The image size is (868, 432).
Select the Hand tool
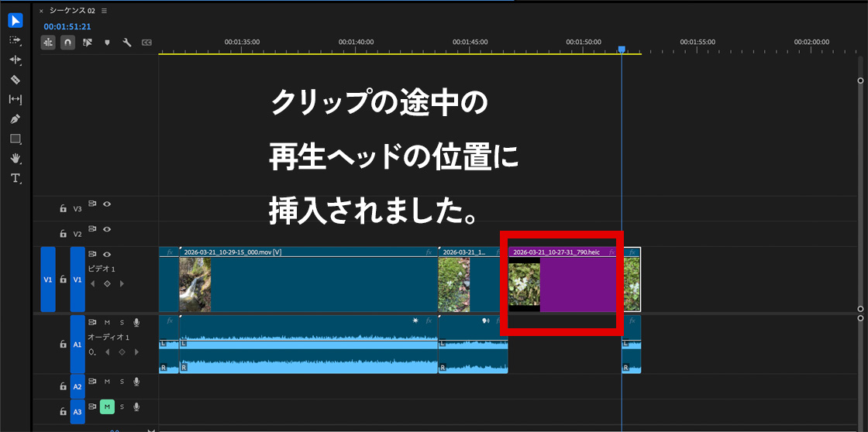tap(15, 158)
